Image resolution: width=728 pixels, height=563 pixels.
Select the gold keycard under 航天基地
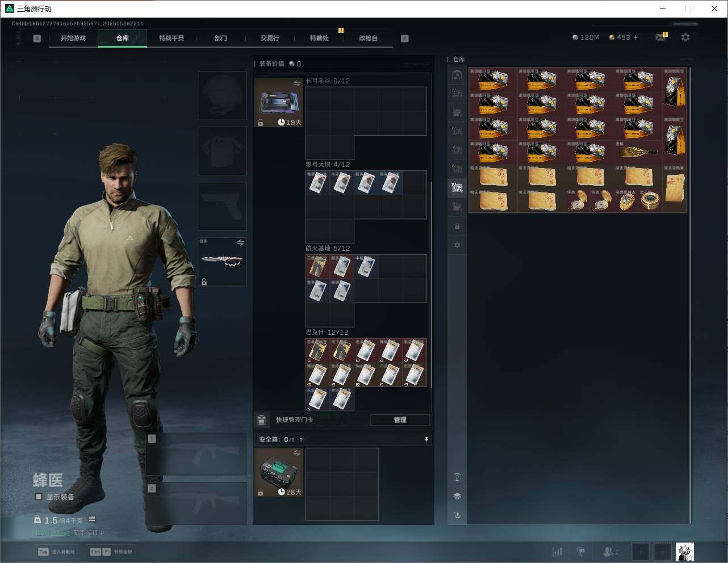[x=318, y=266]
